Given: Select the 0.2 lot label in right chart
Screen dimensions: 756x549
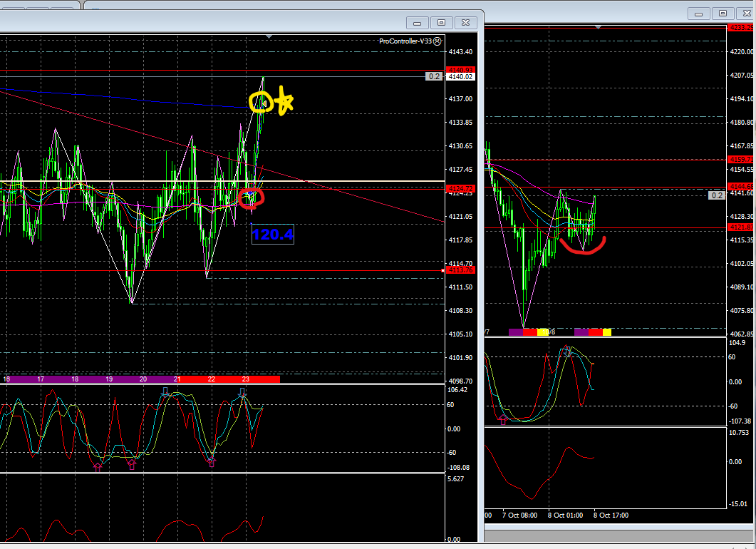Looking at the screenshot, I should pyautogui.click(x=717, y=195).
